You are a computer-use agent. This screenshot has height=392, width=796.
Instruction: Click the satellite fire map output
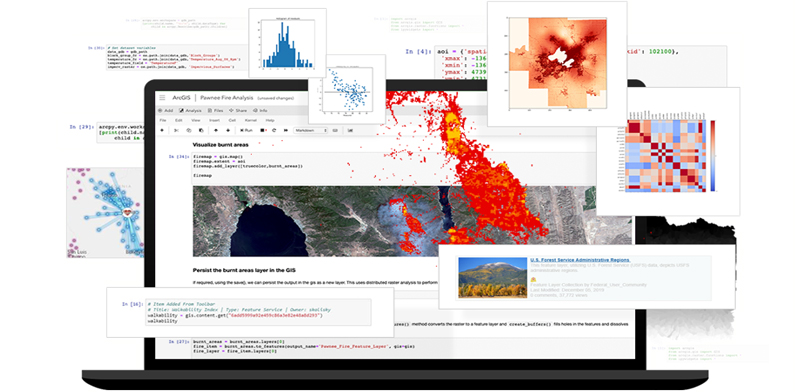(412, 221)
